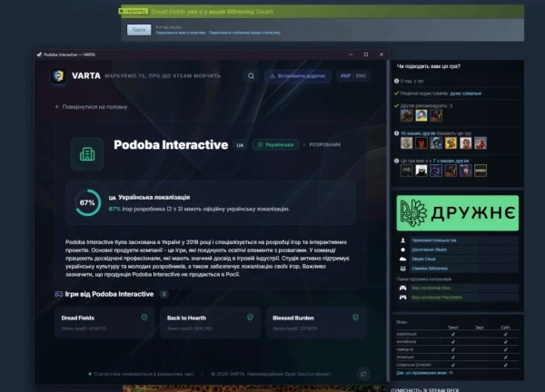The height and width of the screenshot is (392, 545).
Task: Click the PlayStation controller icon
Action: coord(402,298)
